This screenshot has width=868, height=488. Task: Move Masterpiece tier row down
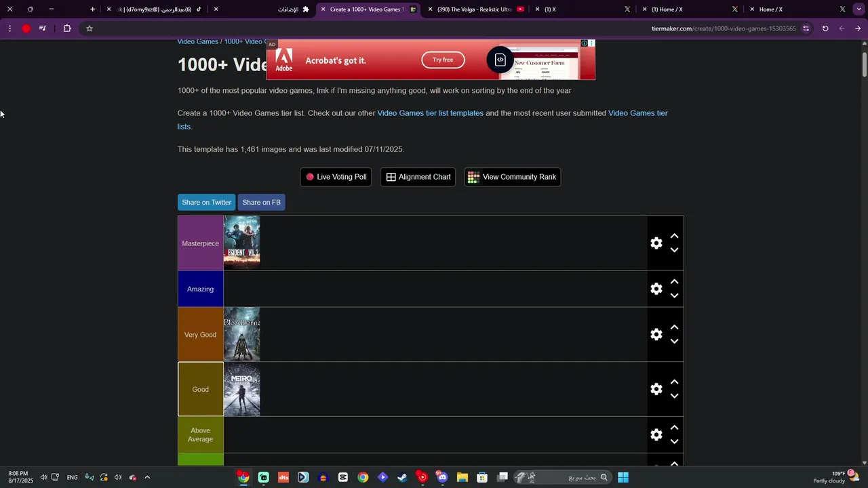coord(674,250)
